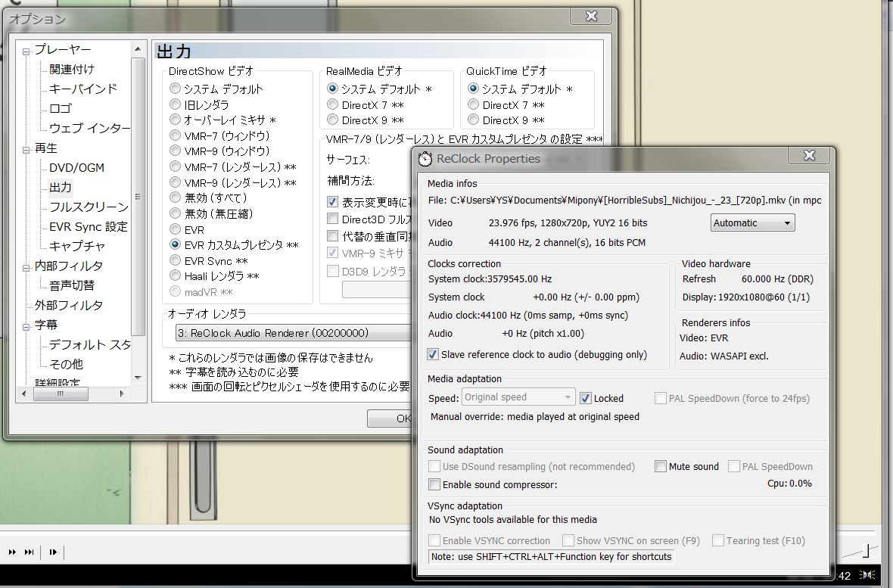The width and height of the screenshot is (893, 588).
Task: Click the tree vertical scrollbar thumb
Action: point(138,196)
